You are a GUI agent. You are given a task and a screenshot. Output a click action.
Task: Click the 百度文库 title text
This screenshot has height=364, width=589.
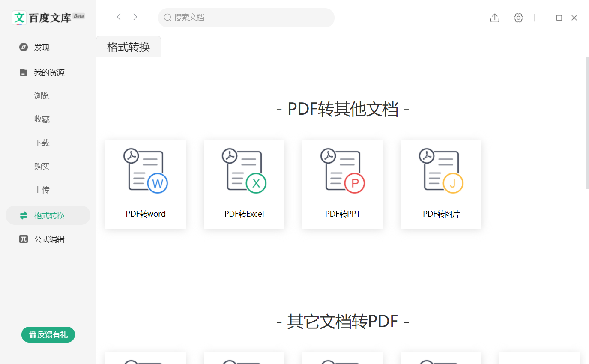tap(50, 18)
